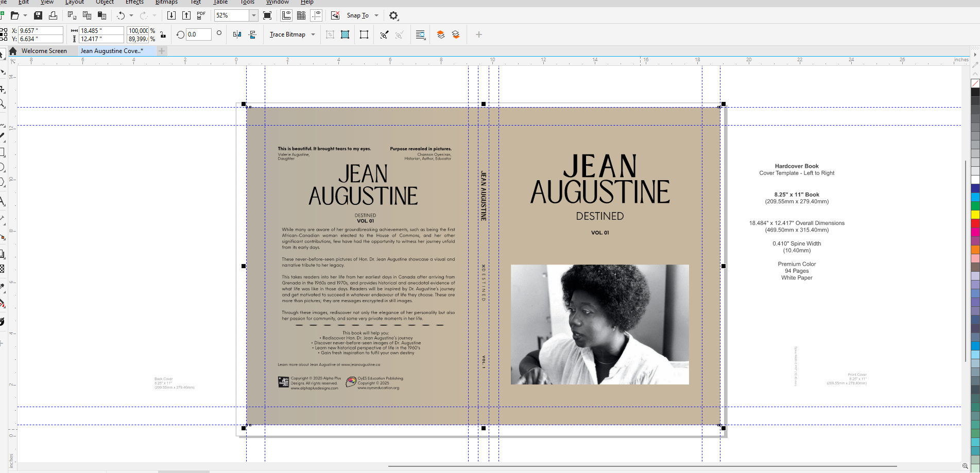
Task: Expand the Trace Bitmap dropdown arrow
Action: click(x=313, y=34)
